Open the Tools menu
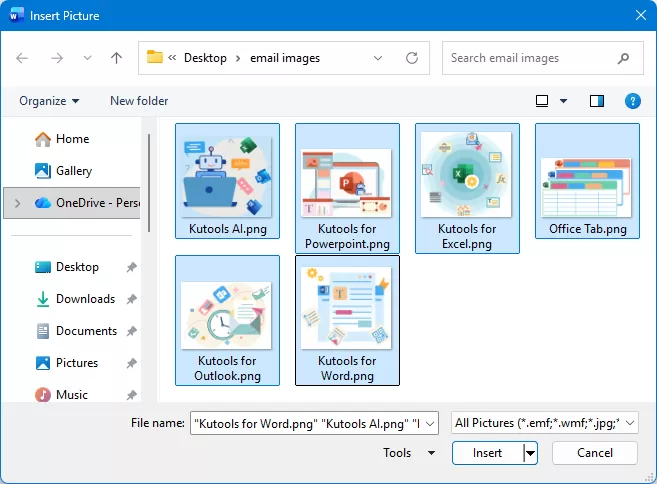The image size is (657, 484). pyautogui.click(x=409, y=453)
